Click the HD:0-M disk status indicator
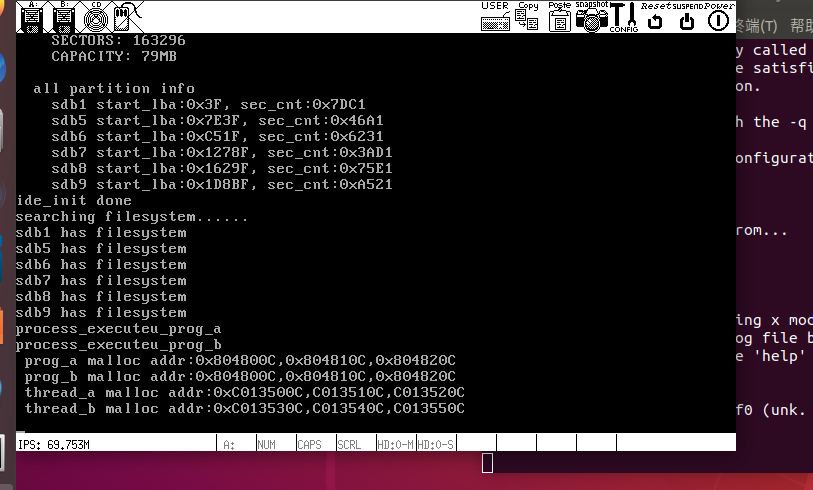This screenshot has width=813, height=490. (395, 444)
